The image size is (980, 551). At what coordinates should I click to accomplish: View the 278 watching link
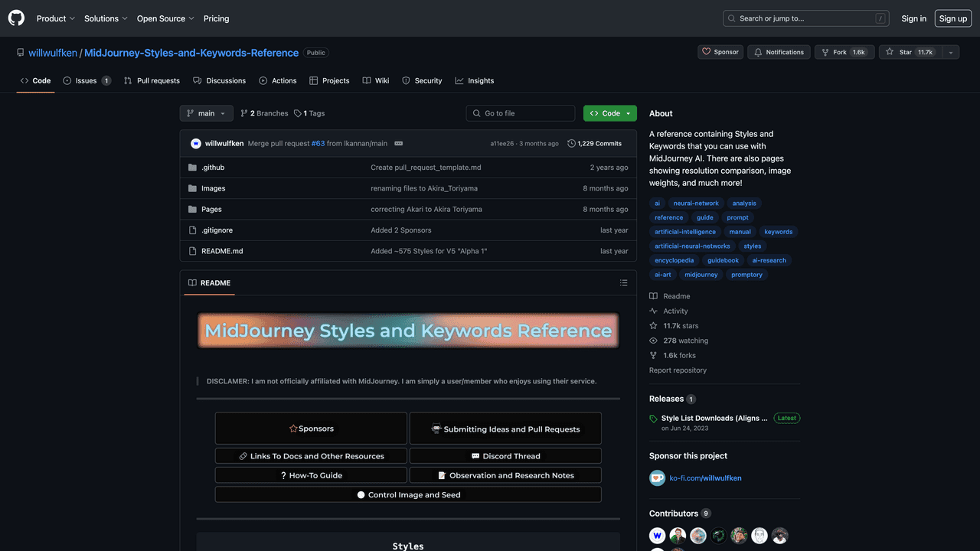tap(679, 341)
